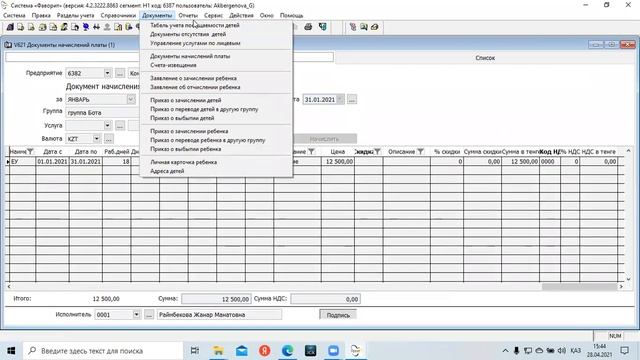Click the filter icon on Наим column header
640x360 pixels.
(x=30, y=151)
